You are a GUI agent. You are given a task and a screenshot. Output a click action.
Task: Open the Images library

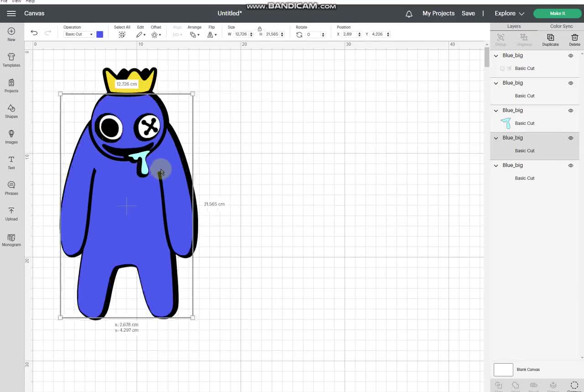pos(11,137)
